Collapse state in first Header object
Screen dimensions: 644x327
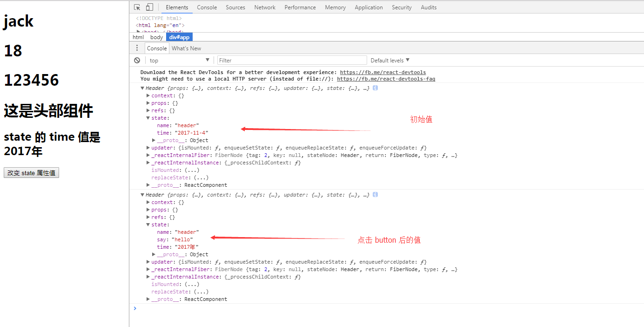pos(148,118)
